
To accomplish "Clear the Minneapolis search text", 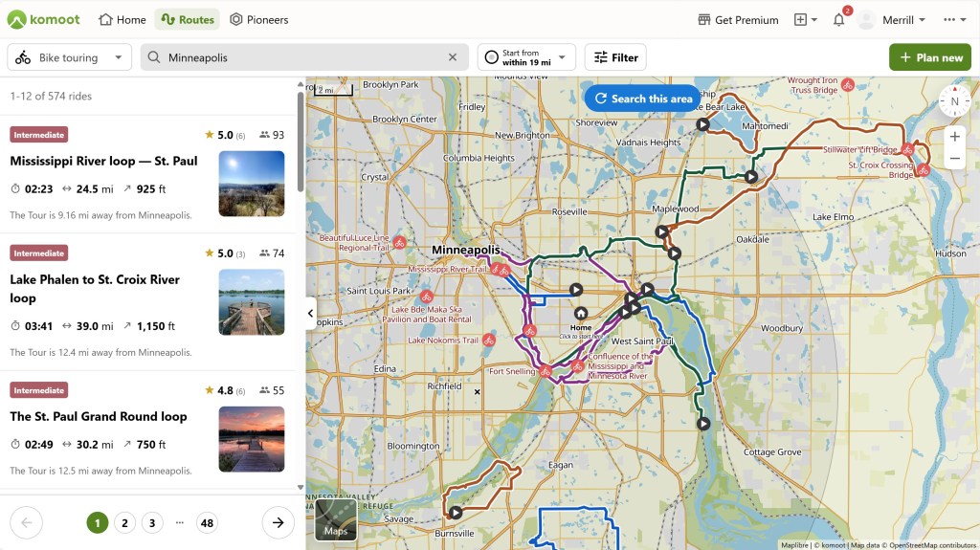I will [x=453, y=57].
